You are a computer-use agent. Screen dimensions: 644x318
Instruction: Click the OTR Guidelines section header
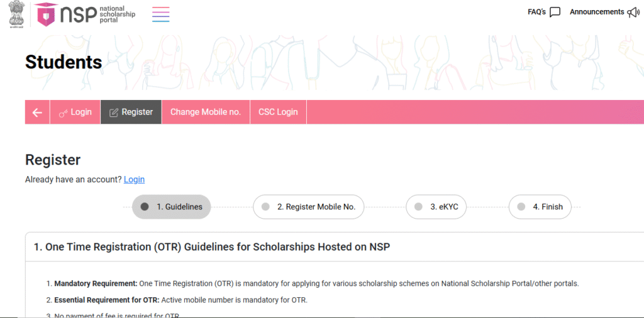(212, 247)
